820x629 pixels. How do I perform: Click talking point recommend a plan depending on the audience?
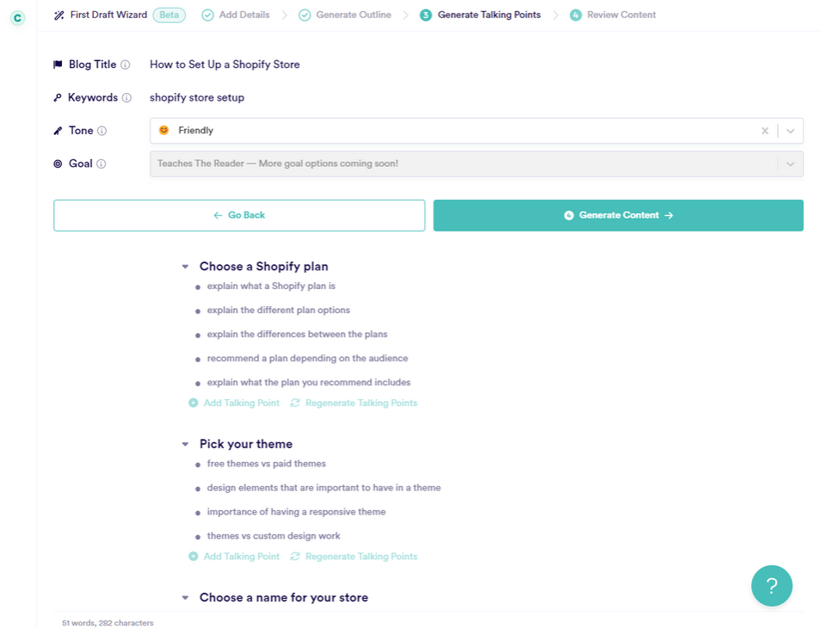click(x=308, y=358)
